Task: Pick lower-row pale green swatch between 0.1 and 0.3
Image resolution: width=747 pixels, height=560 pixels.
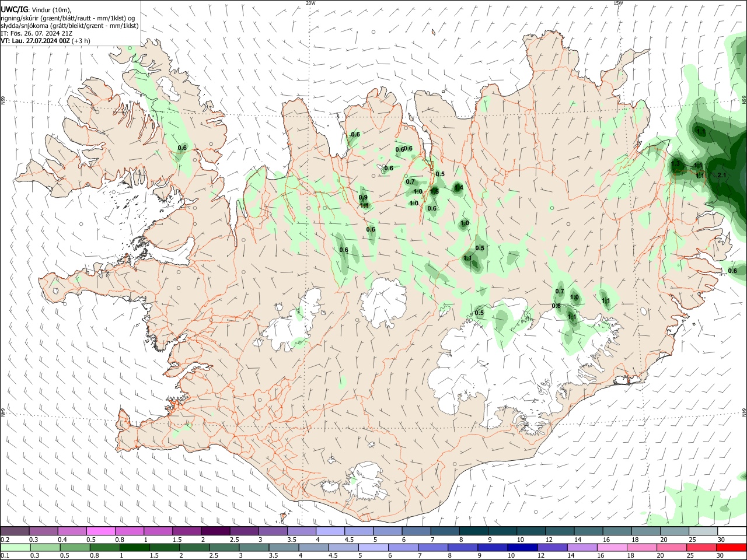Action: point(15,547)
